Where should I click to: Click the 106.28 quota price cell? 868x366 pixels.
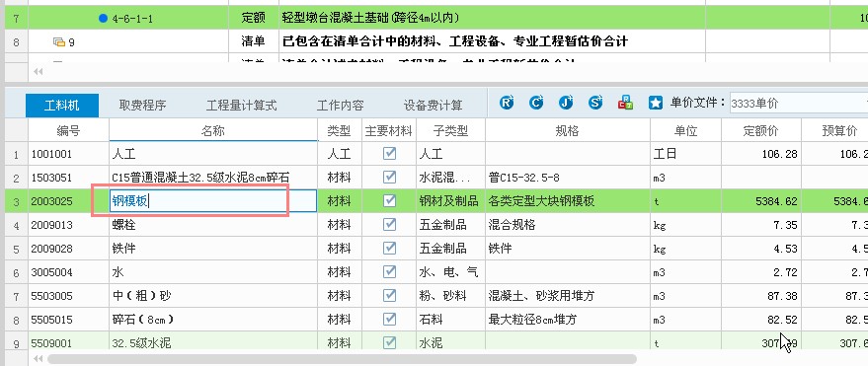coord(760,153)
